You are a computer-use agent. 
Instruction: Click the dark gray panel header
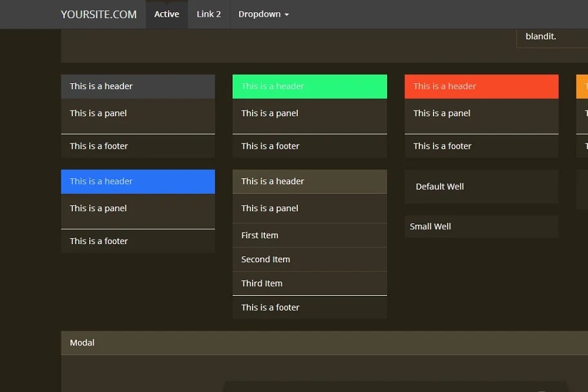[138, 87]
